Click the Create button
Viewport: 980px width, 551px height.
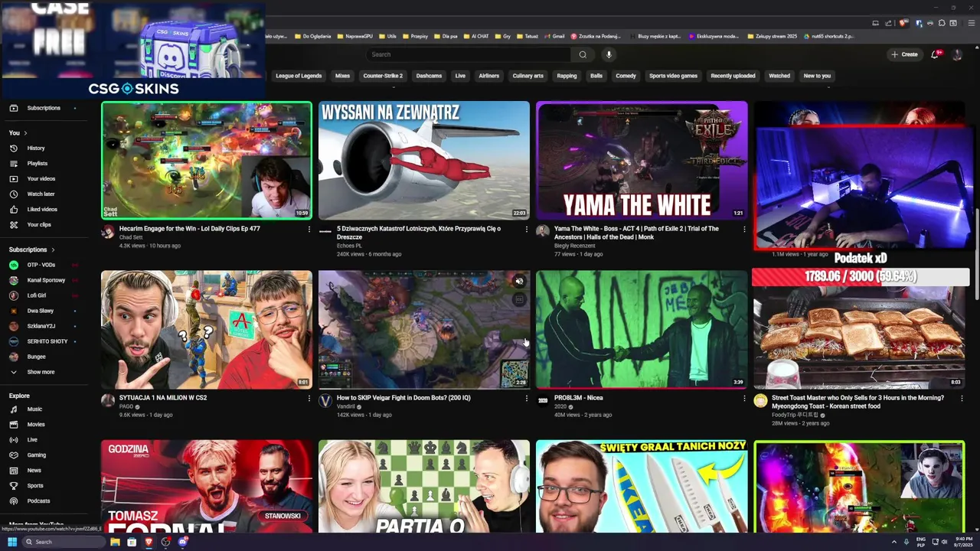click(x=904, y=54)
